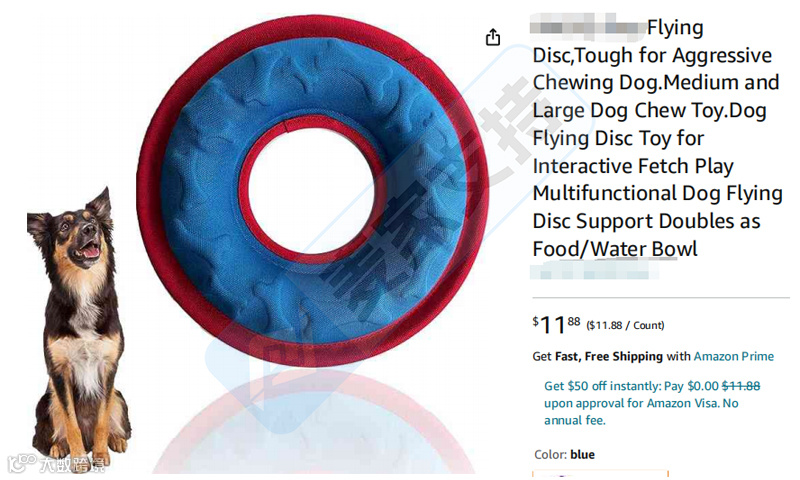Click the share icon beside the product image

(492, 37)
